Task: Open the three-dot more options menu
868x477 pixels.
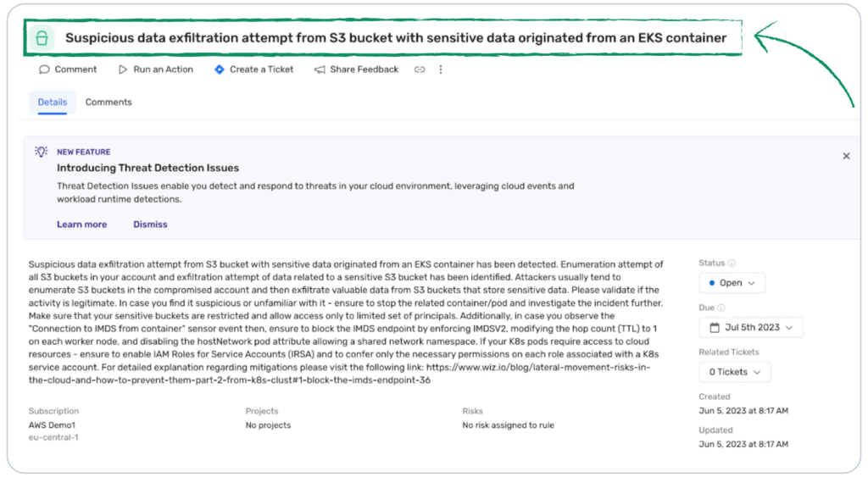Action: coord(440,69)
